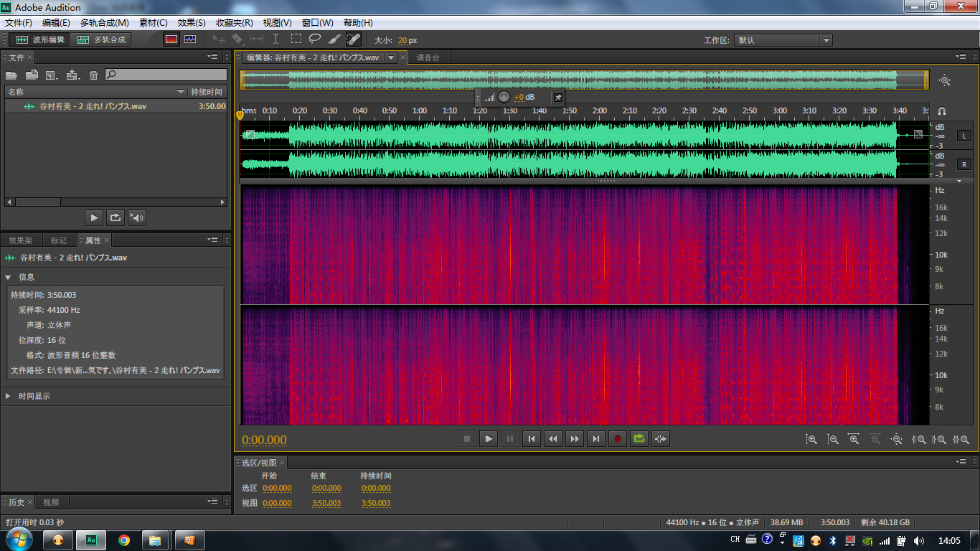Open Files panel options menu

[213, 56]
